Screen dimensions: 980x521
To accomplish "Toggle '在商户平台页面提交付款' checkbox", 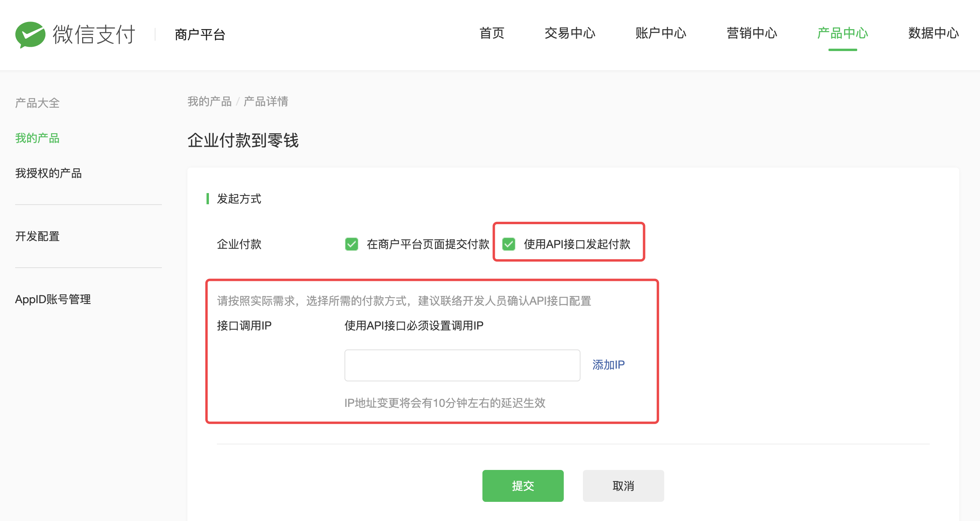I will [x=351, y=244].
